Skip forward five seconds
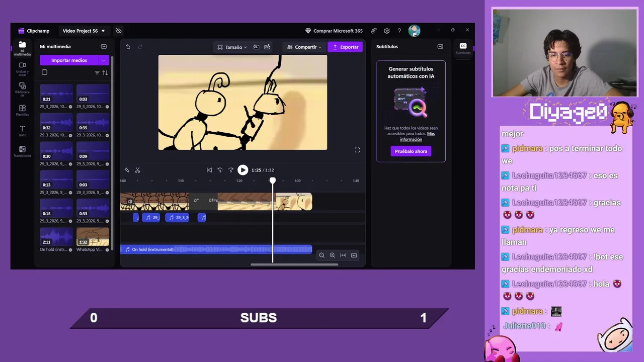 (231, 170)
